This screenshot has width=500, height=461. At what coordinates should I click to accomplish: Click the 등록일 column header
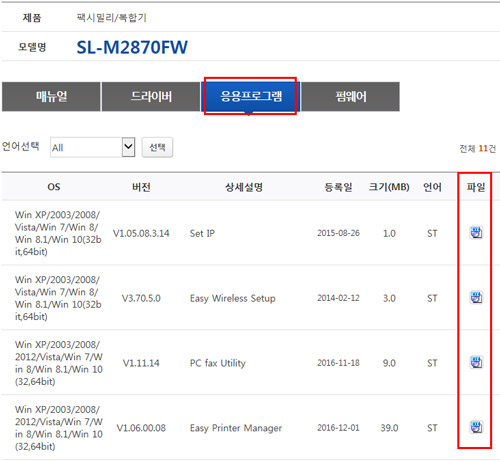[338, 187]
